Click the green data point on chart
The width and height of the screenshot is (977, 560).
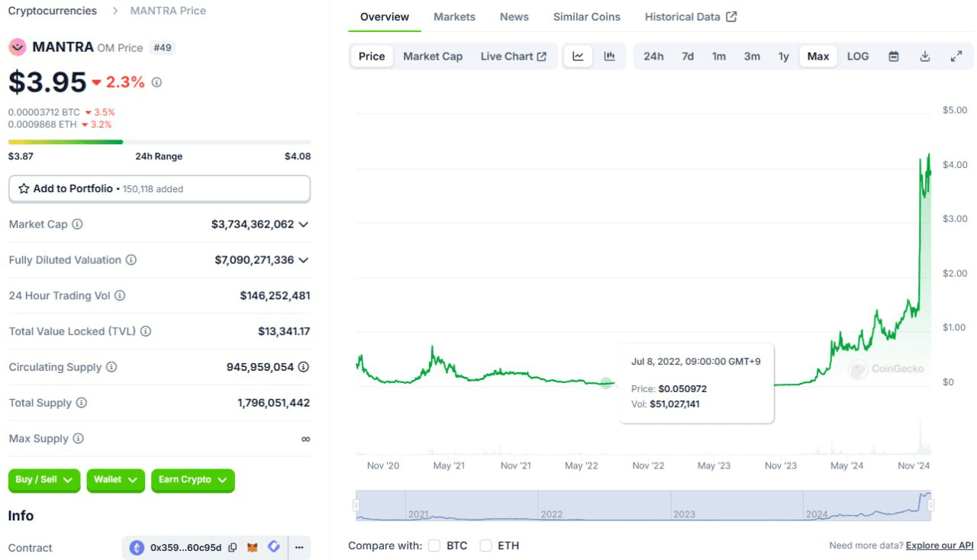point(606,382)
